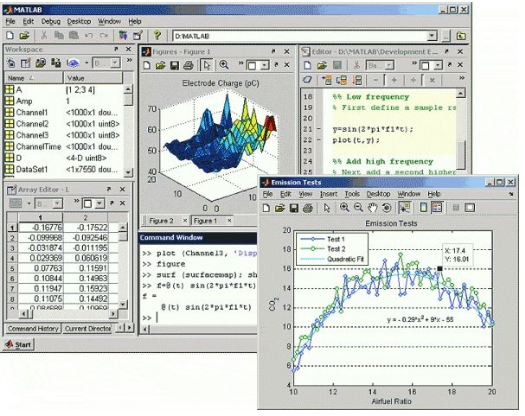Image resolution: width=525 pixels, height=416 pixels.
Task: Click the Workspace panel vertical scrollbar down arrow
Action: [x=128, y=172]
